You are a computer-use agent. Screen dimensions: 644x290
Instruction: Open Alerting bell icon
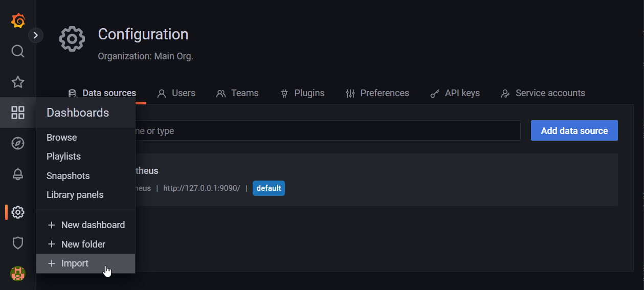[x=18, y=174]
